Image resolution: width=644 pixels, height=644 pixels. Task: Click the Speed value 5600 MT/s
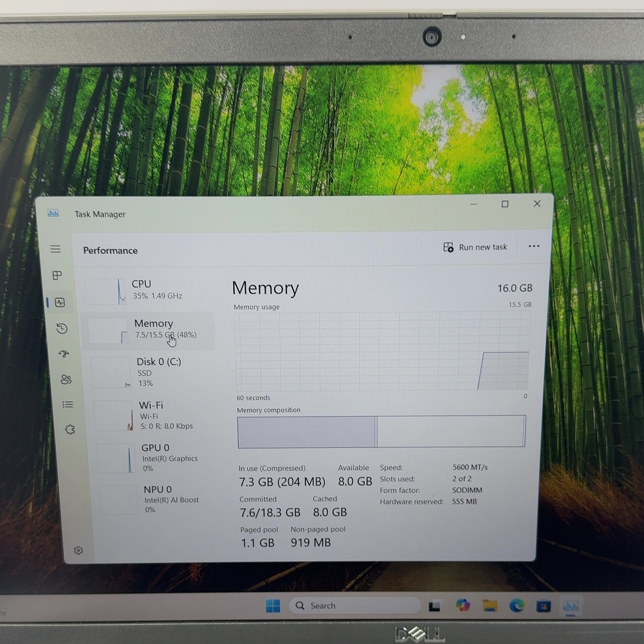[x=470, y=467]
